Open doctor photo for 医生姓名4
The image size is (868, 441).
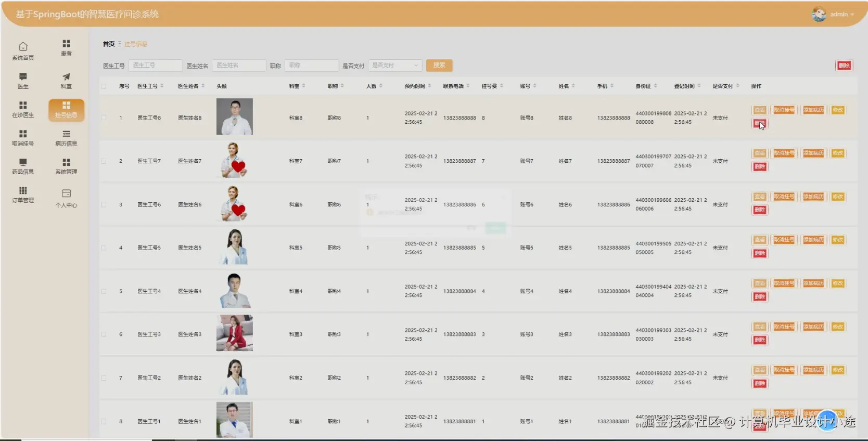[235, 290]
